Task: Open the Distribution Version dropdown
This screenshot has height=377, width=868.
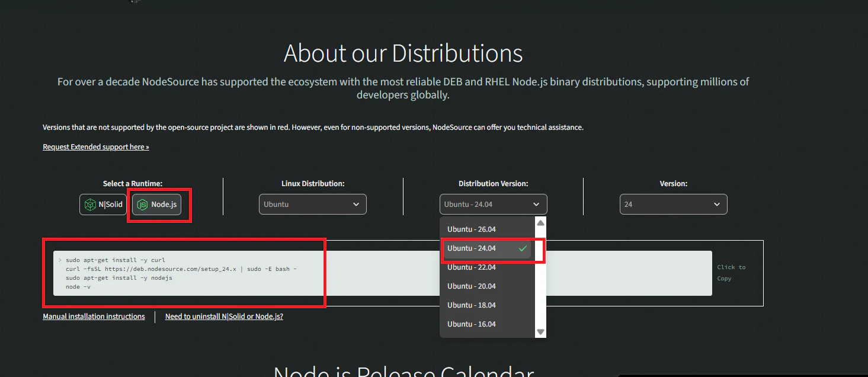Action: tap(494, 204)
